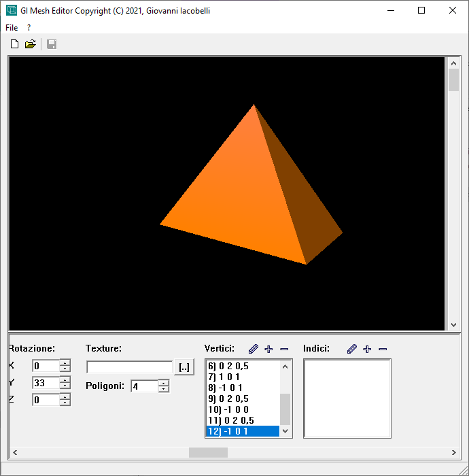Decrease Y rotation with down arrow
This screenshot has height=476, width=469.
65,386
